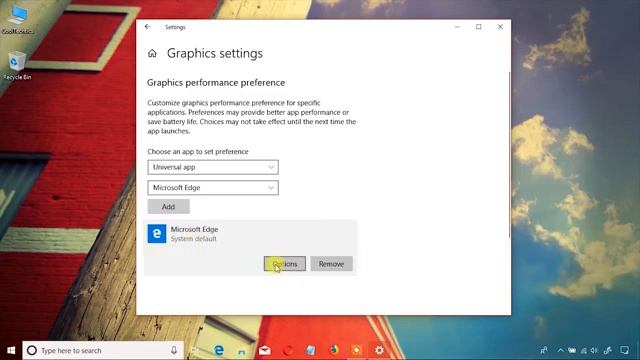Open the orange square taskbar app
Viewport: 640px width, 360px height.
(356, 350)
